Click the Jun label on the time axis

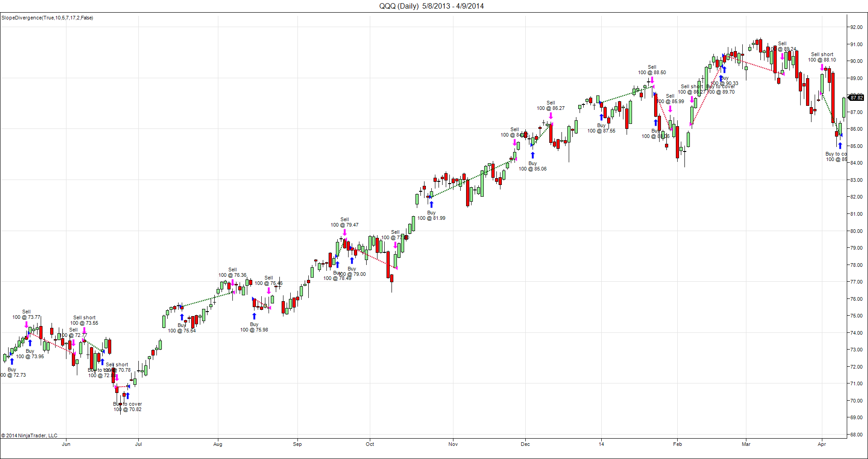(x=66, y=444)
